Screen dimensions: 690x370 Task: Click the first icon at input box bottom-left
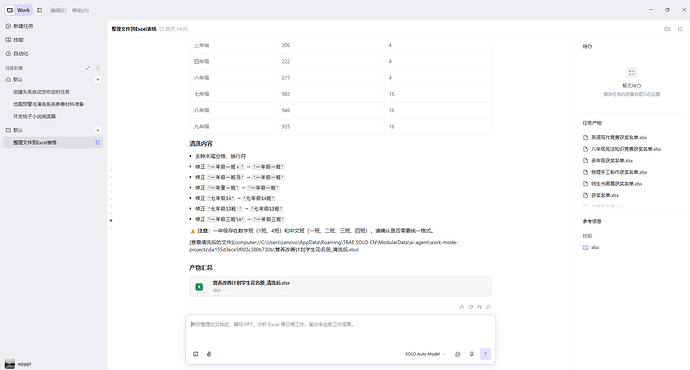(196, 354)
